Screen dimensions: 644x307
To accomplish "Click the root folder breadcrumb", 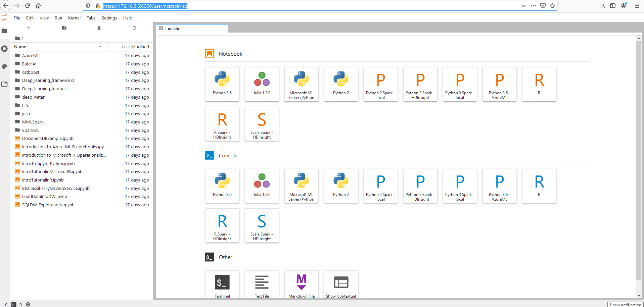I will tap(17, 38).
